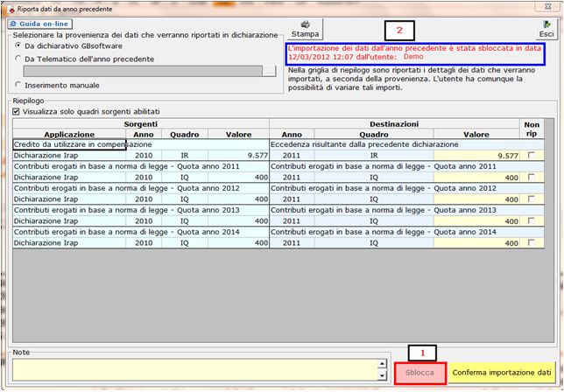Click destination Valore 400 for Quota anno 2011
Viewport: 564px width, 392px height.
tap(476, 178)
